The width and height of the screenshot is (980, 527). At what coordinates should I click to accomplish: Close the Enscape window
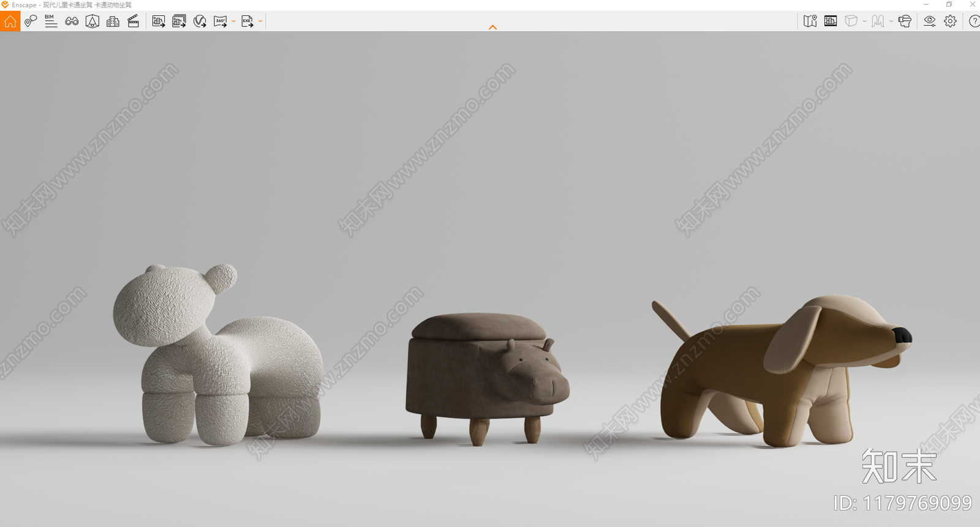[x=973, y=4]
